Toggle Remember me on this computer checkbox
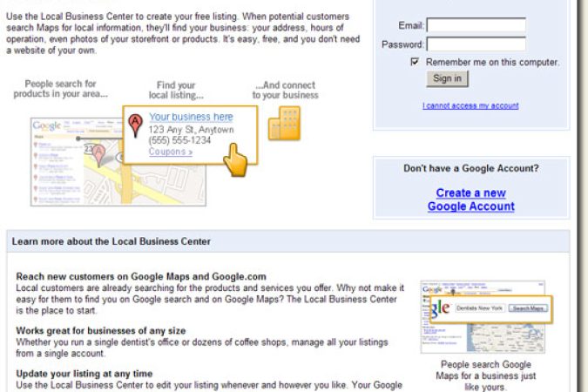This screenshot has height=392, width=588. coord(416,63)
